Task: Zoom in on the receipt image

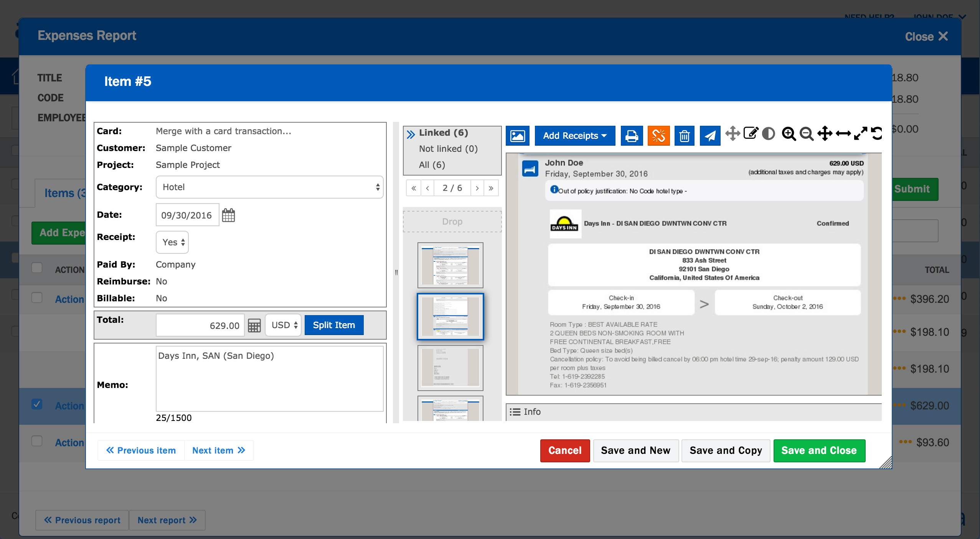Action: tap(789, 134)
